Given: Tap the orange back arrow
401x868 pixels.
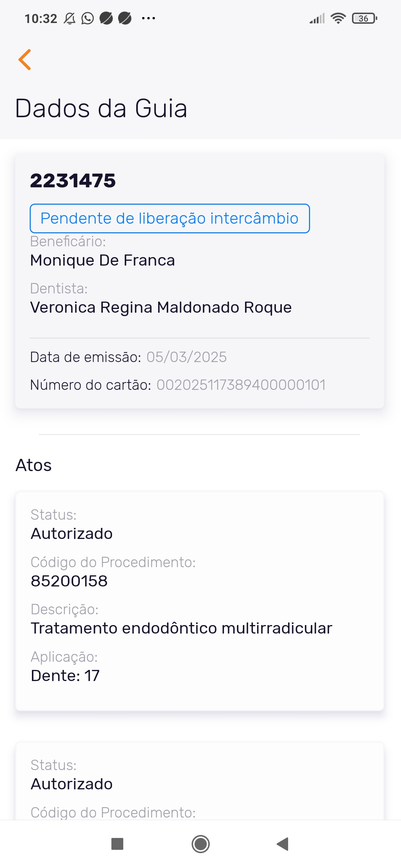Looking at the screenshot, I should coord(25,59).
